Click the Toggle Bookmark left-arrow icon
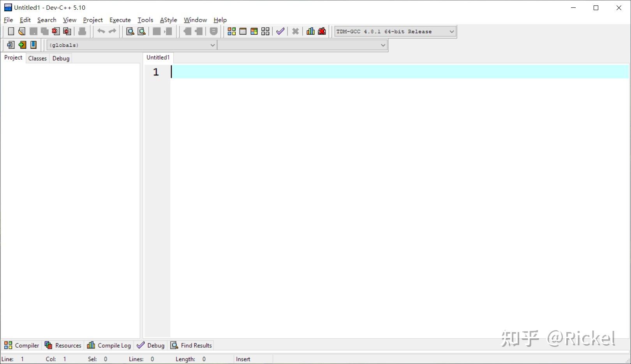Screen dimensions: 631x364 187,32
